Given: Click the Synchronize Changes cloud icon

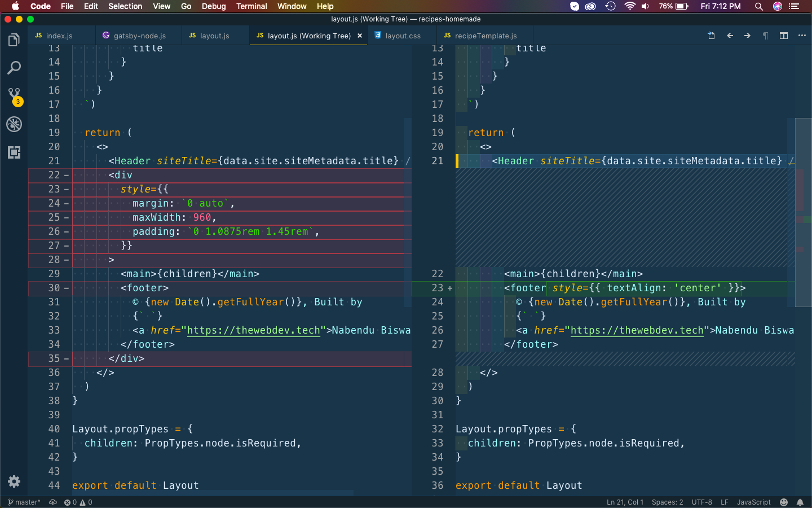Looking at the screenshot, I should (53, 502).
